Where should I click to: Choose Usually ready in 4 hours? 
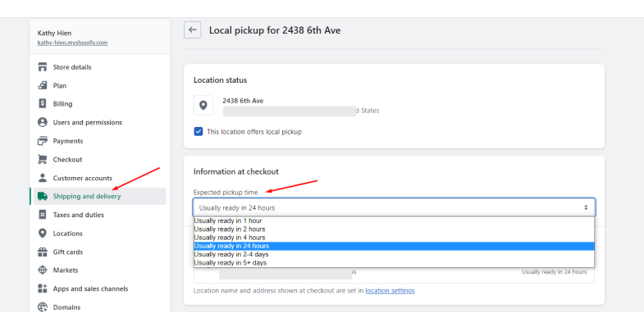394,238
